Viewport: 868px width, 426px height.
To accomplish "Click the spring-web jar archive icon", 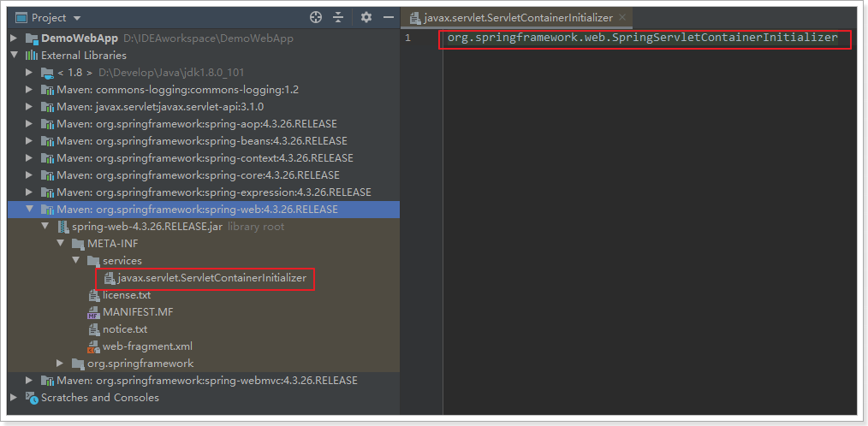I will pyautogui.click(x=62, y=227).
